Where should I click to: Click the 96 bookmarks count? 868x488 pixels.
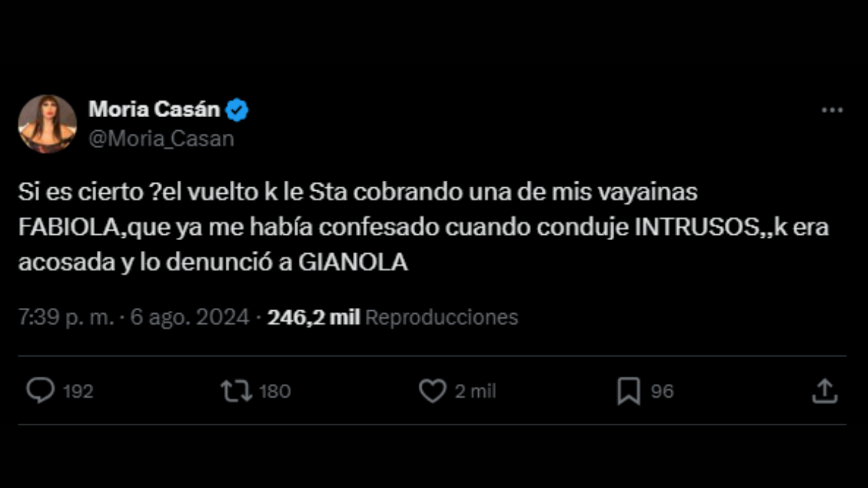click(x=662, y=391)
